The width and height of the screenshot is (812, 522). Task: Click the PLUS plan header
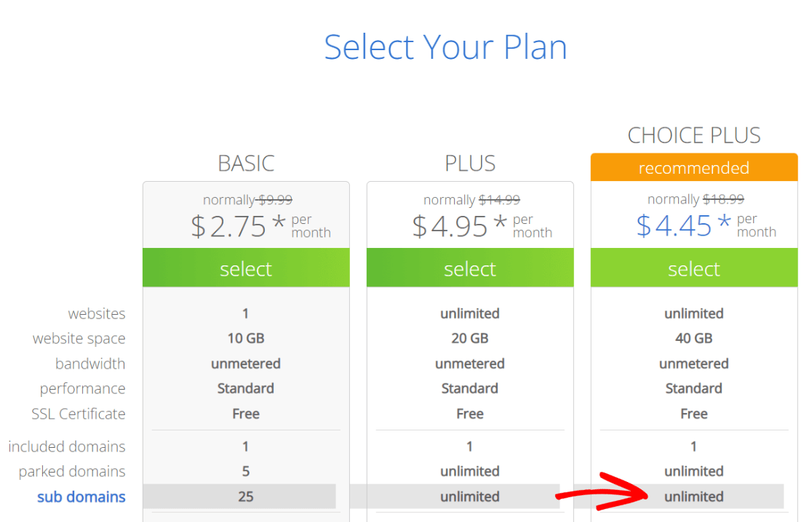pos(469,163)
